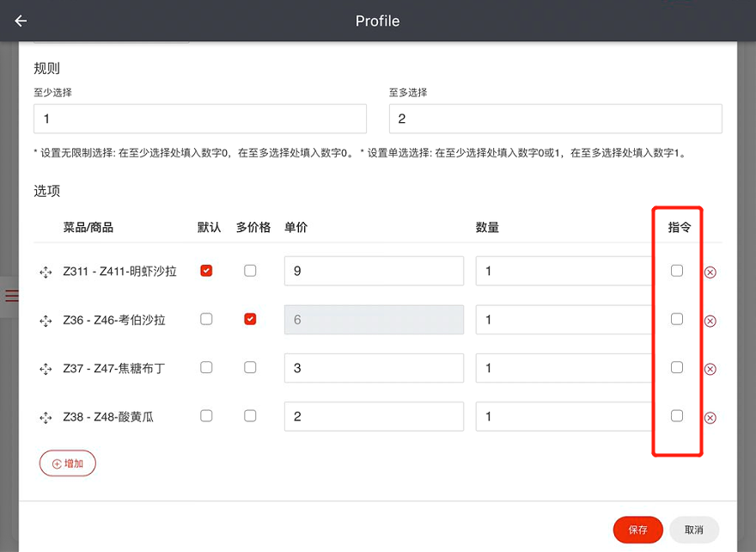
Task: Grab the move handle for Z36 考伯沙拉
Action: [46, 321]
